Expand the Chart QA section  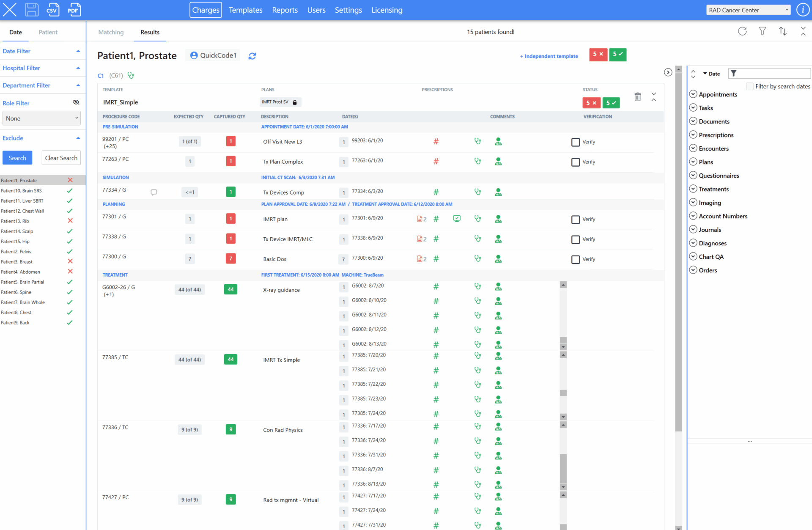[693, 256]
